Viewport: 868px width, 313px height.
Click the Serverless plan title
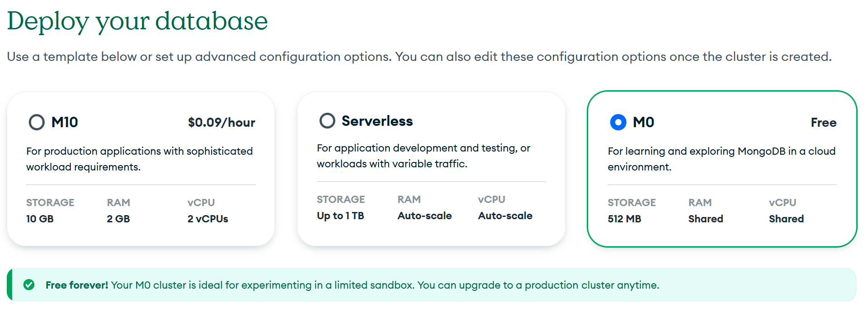point(377,121)
